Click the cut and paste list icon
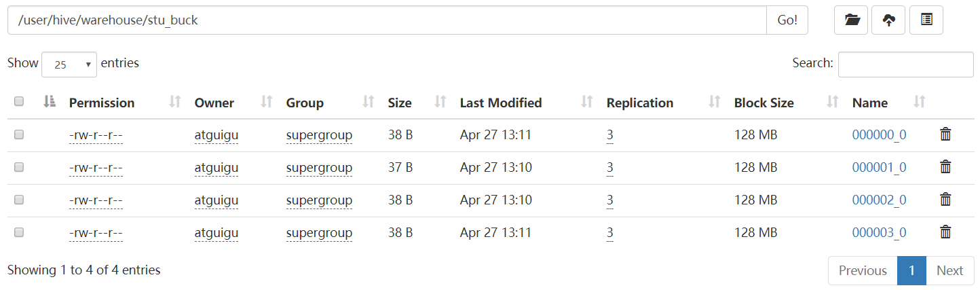 tap(926, 20)
